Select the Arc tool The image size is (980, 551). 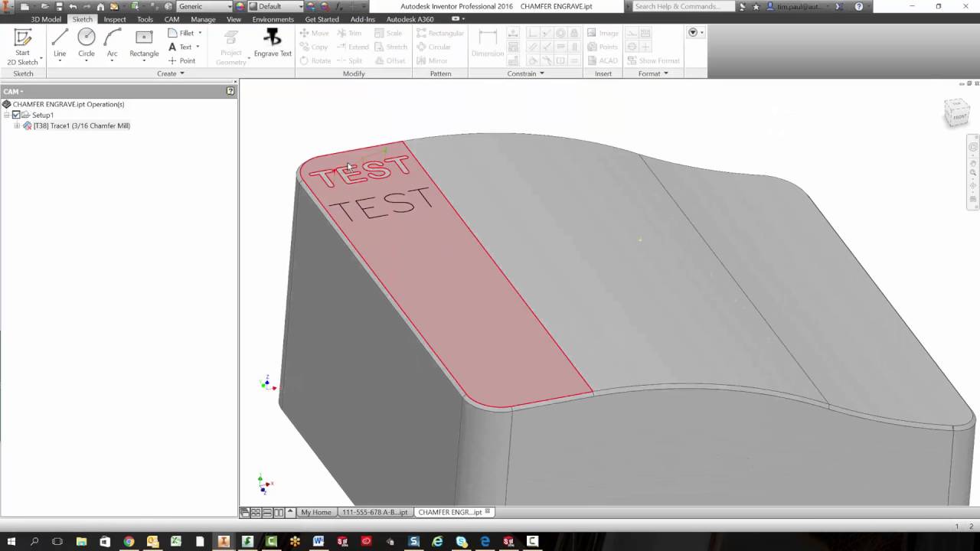click(x=113, y=44)
